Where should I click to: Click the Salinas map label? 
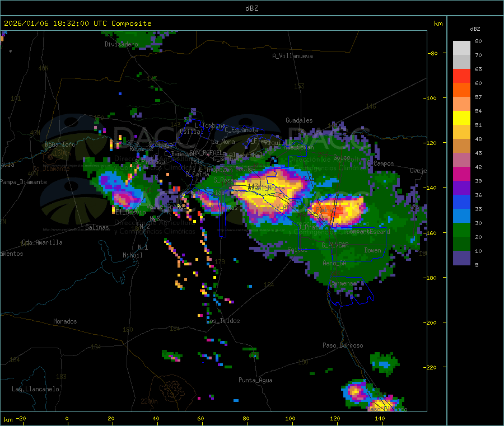97,227
